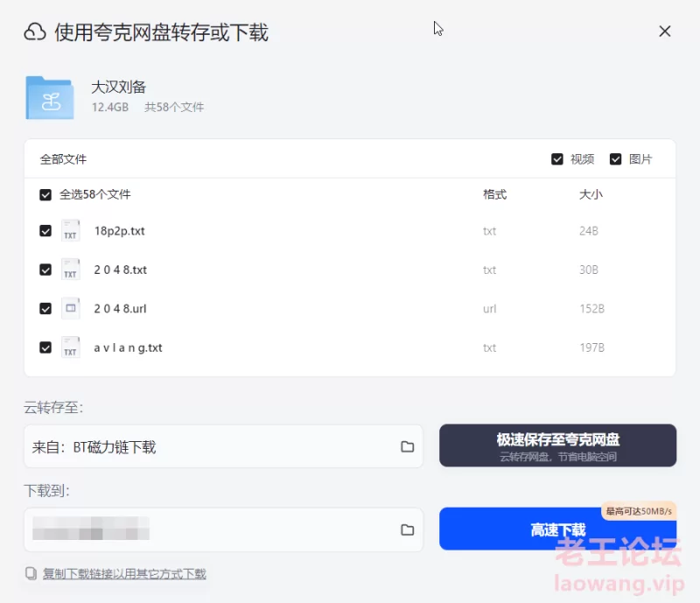Select the file name 2 0 4 8.txt

click(x=120, y=270)
